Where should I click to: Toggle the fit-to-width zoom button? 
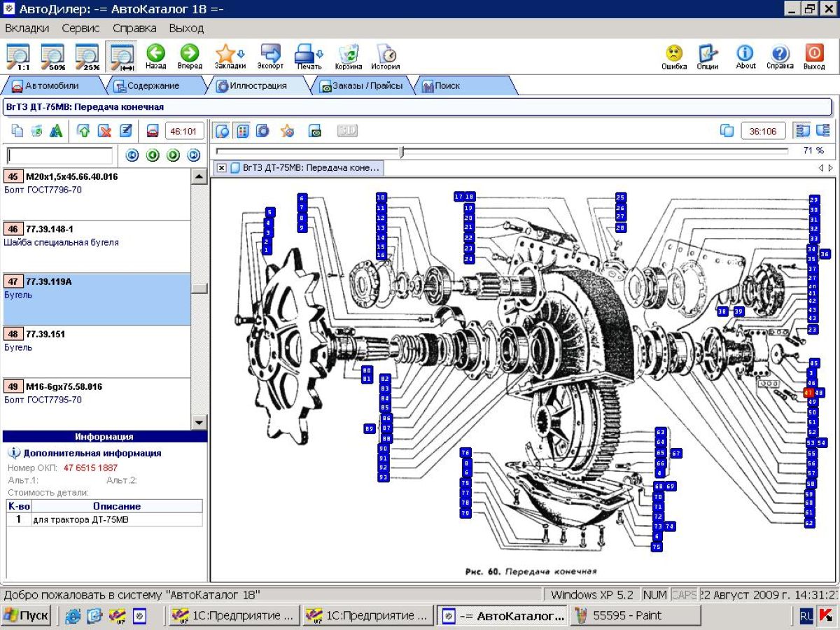122,56
